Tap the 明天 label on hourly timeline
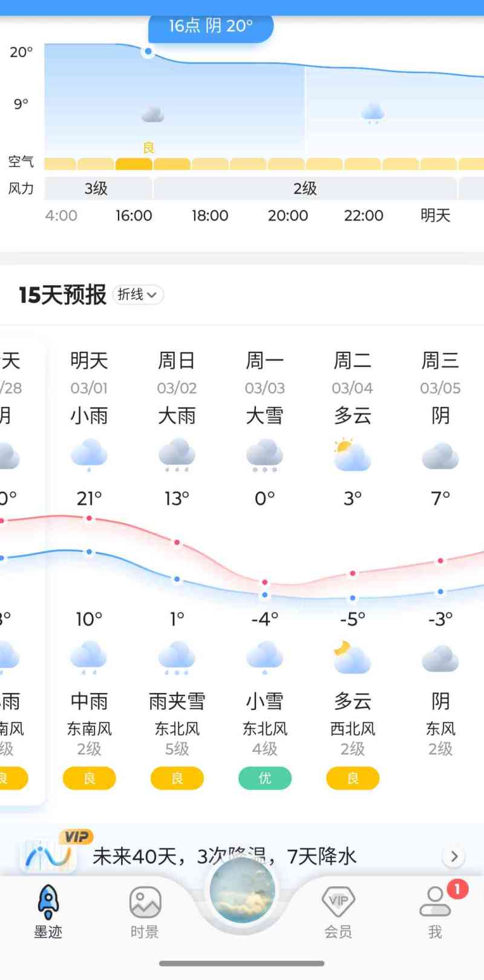The height and width of the screenshot is (980, 484). click(x=436, y=215)
